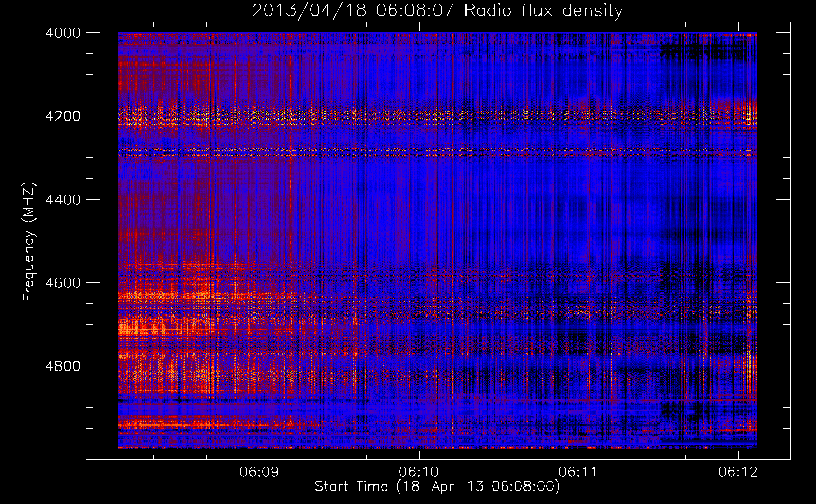
Task: Click the 4000 frequency tick label
Action: coord(63,33)
